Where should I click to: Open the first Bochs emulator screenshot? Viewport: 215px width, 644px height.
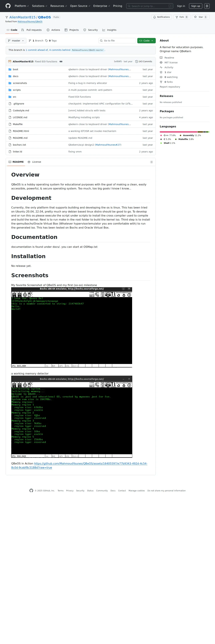point(72,328)
